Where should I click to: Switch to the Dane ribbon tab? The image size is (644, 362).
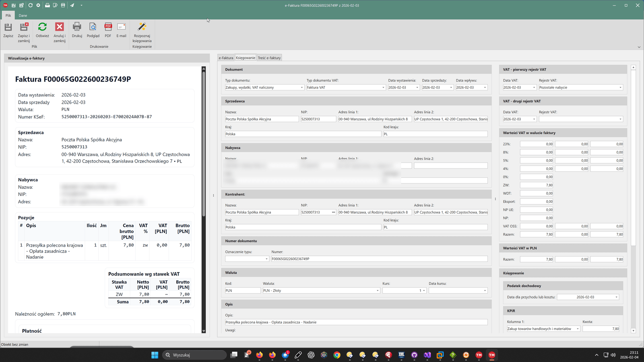click(23, 16)
